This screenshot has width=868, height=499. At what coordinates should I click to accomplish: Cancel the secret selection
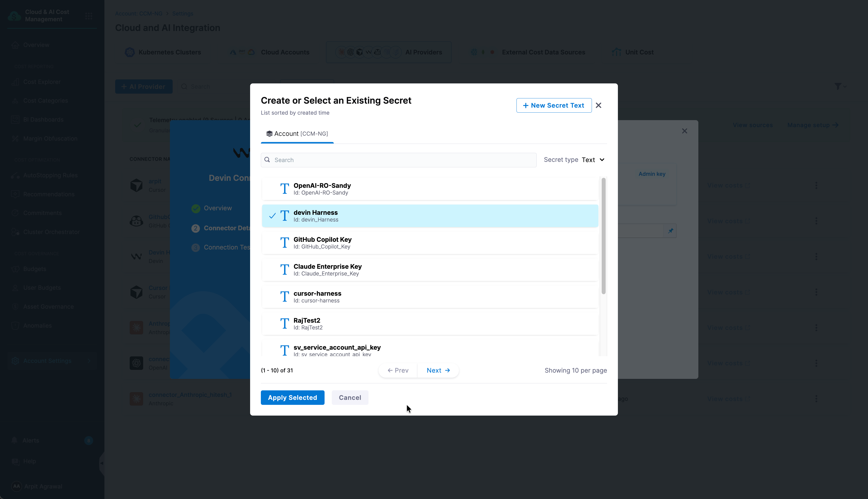[350, 398]
